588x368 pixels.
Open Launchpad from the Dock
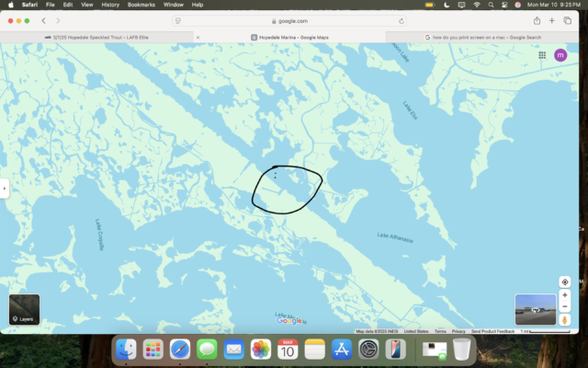pyautogui.click(x=153, y=350)
